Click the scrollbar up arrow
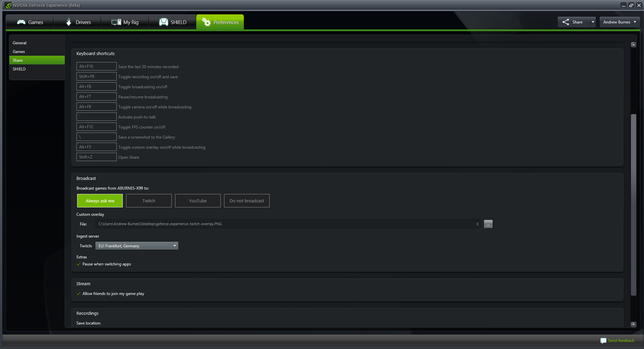Viewport: 644px width, 349px height. (634, 45)
